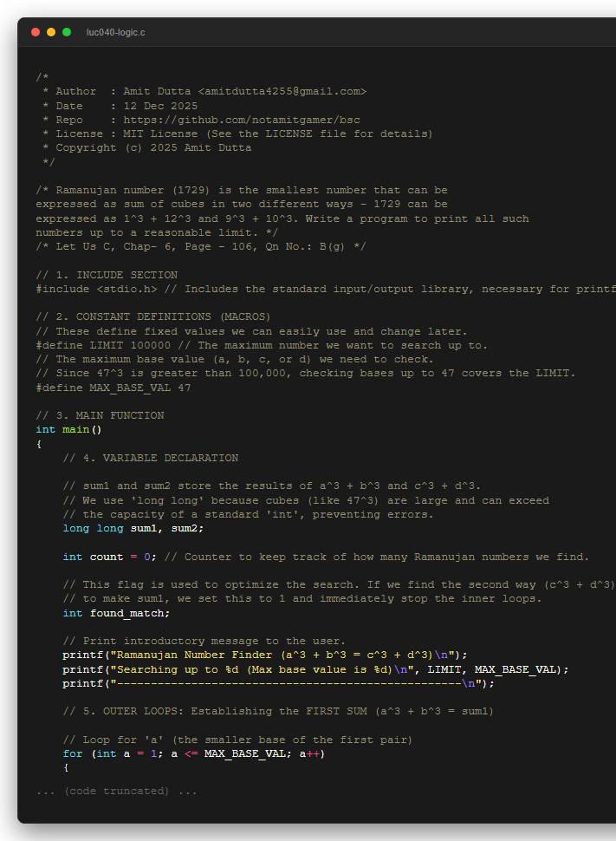The height and width of the screenshot is (841, 616).
Task: Click 'long long sum1, sum2;' declaration
Action: click(133, 528)
